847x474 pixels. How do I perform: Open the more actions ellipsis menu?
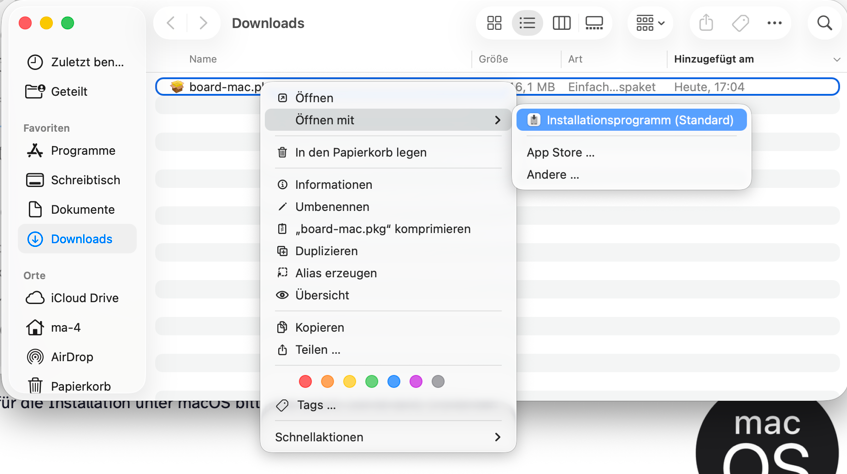[774, 23]
